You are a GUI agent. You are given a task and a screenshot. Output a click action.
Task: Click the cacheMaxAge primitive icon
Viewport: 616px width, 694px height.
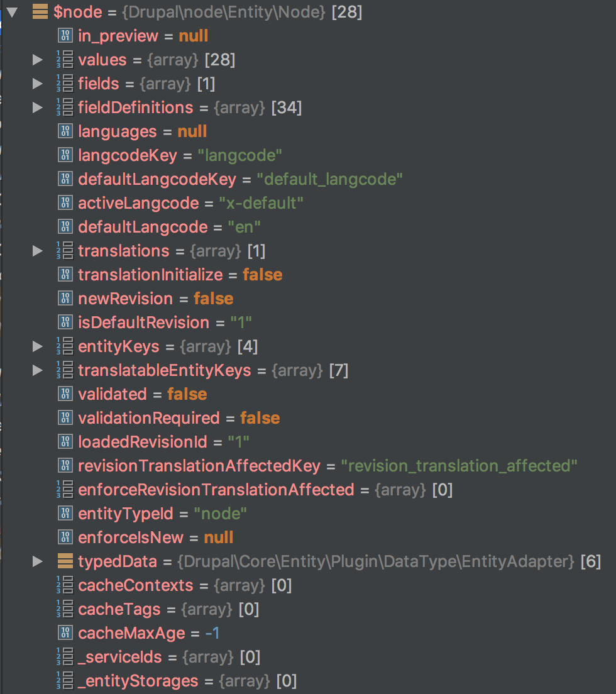[65, 634]
